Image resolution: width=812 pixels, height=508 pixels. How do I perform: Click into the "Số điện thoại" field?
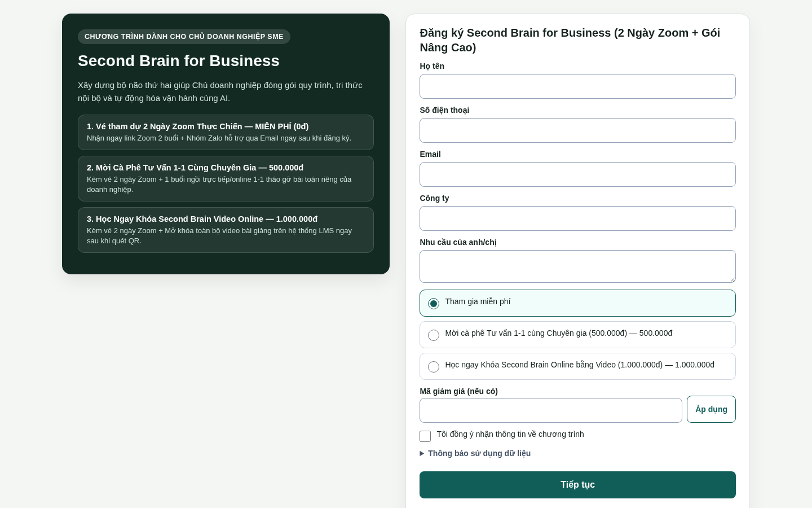point(577,130)
